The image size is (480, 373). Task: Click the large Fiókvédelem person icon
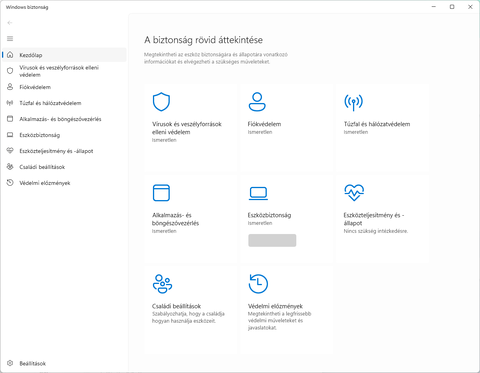(x=257, y=102)
